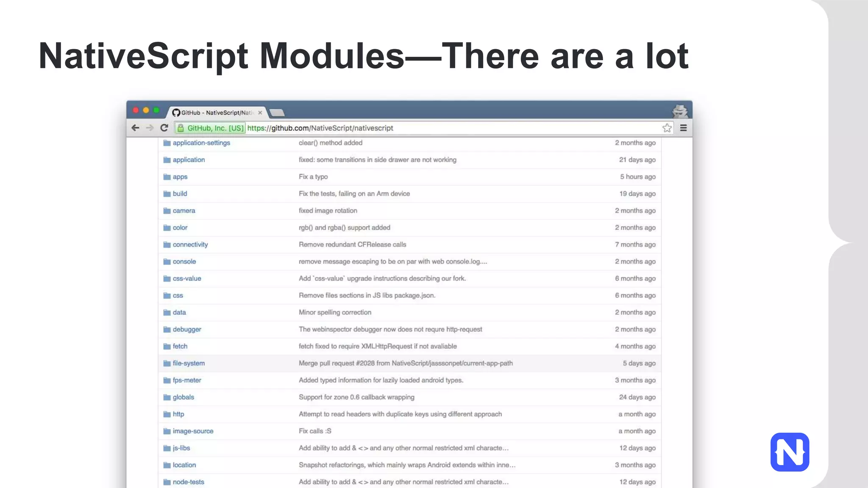The height and width of the screenshot is (488, 868).
Task: Click folder icon beside css-value
Action: [167, 278]
